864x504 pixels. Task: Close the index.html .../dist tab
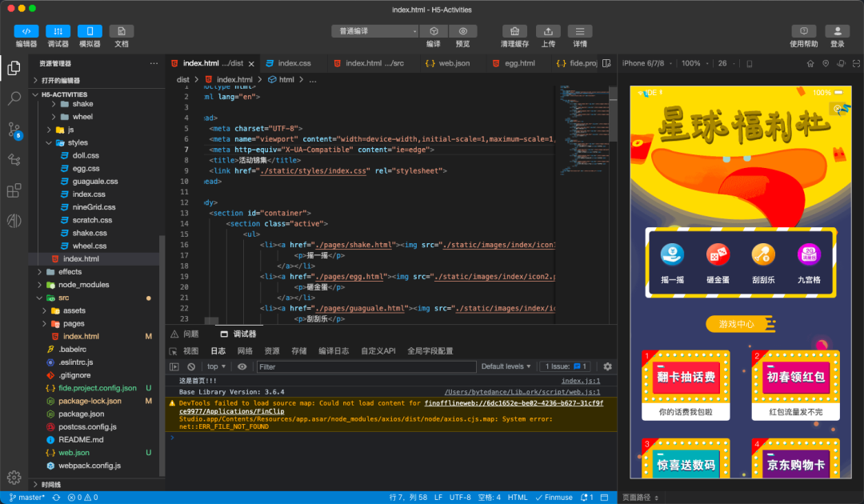251,64
